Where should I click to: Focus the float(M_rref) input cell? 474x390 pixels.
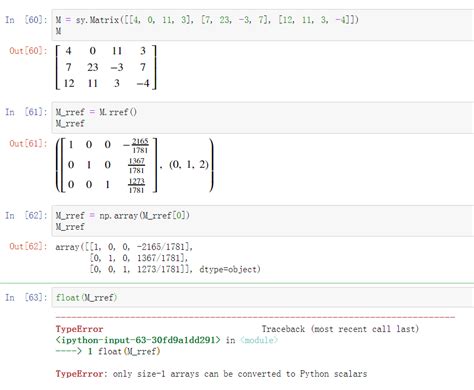[x=263, y=297]
